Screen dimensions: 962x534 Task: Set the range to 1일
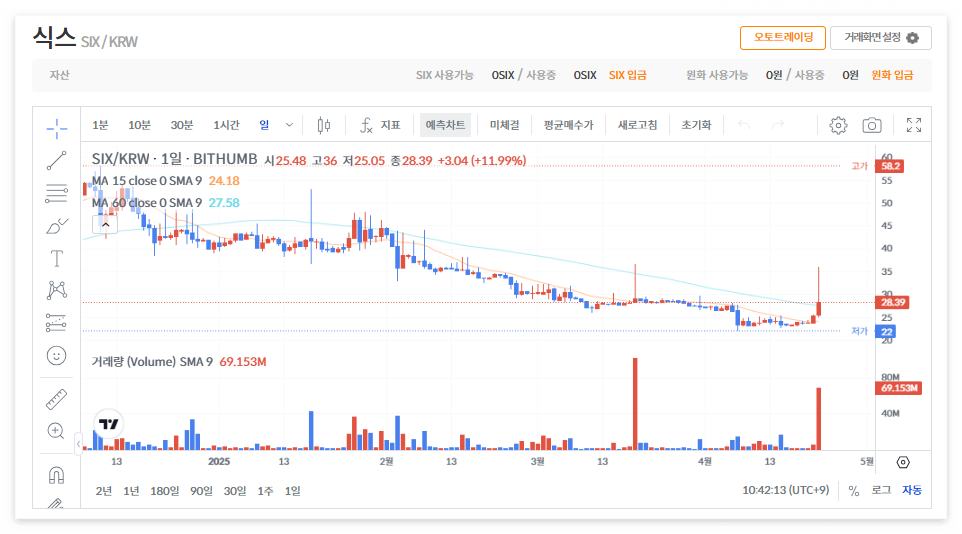tap(293, 491)
